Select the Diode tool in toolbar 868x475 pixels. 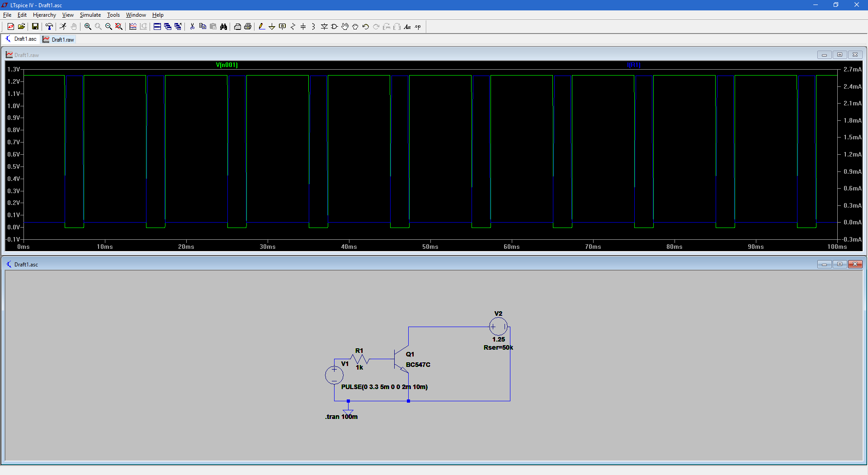(x=324, y=27)
